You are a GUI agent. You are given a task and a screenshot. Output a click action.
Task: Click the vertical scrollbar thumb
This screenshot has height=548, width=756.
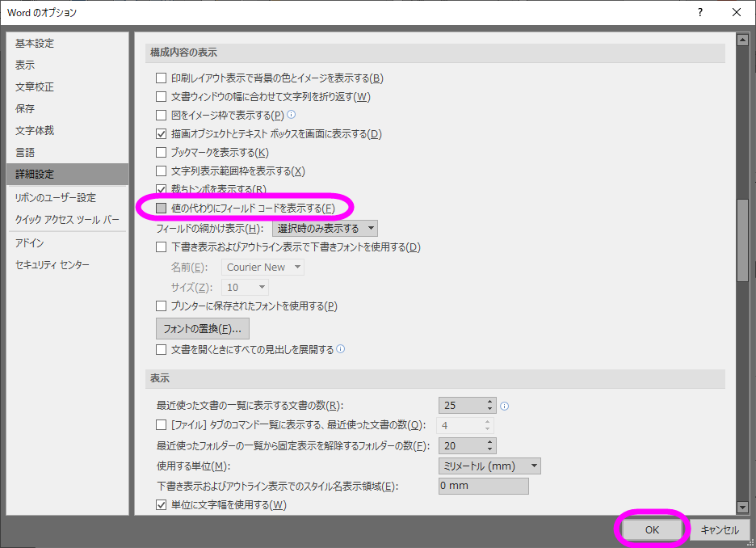(742, 239)
